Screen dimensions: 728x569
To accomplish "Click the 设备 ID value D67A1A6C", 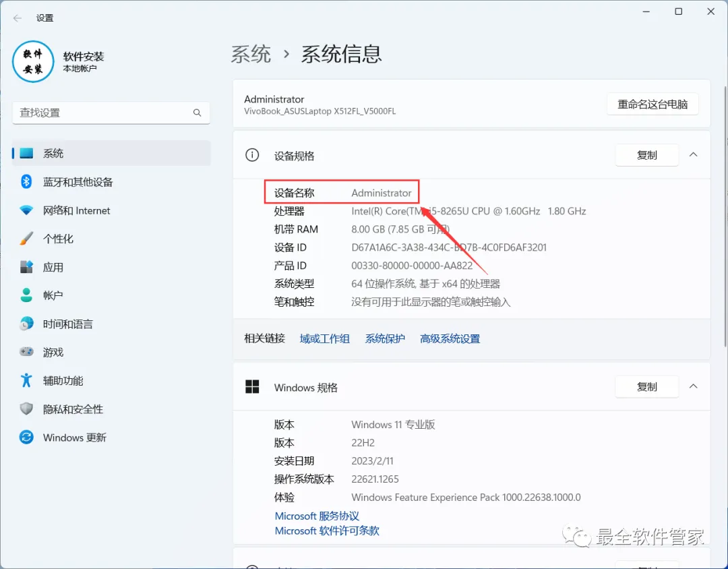I will pyautogui.click(x=449, y=247).
